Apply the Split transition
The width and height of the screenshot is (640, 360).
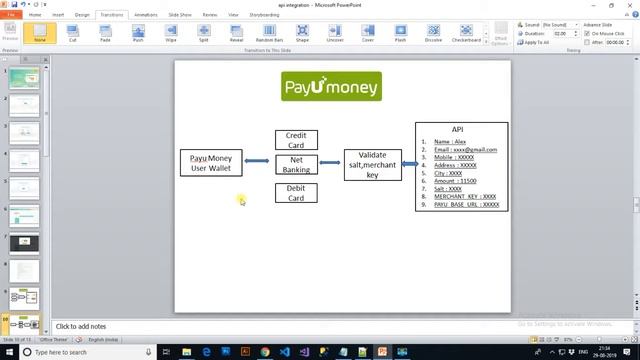pyautogui.click(x=204, y=33)
